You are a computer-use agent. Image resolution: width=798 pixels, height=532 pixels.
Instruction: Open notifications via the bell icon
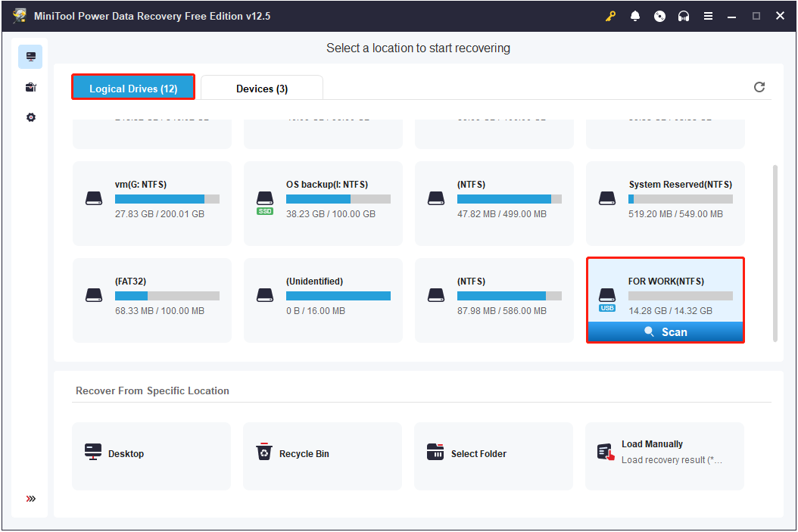point(635,15)
